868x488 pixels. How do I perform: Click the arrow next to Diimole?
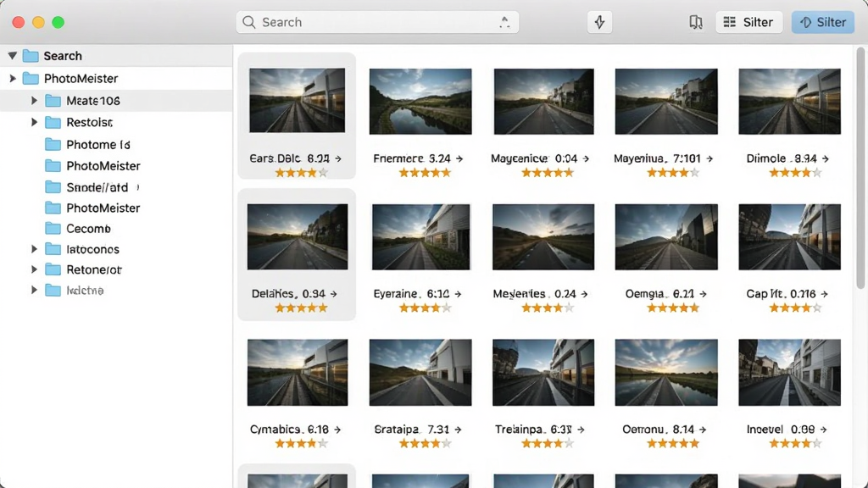coord(826,158)
